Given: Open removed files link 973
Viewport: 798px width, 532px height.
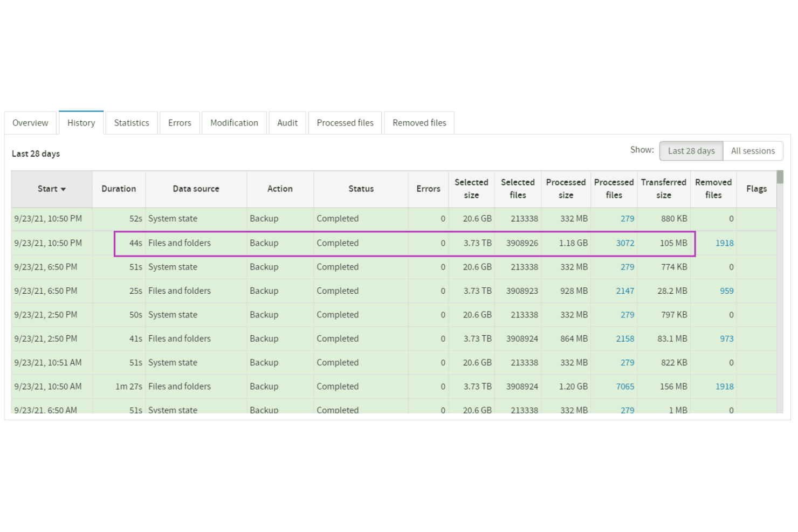Looking at the screenshot, I should coord(727,339).
